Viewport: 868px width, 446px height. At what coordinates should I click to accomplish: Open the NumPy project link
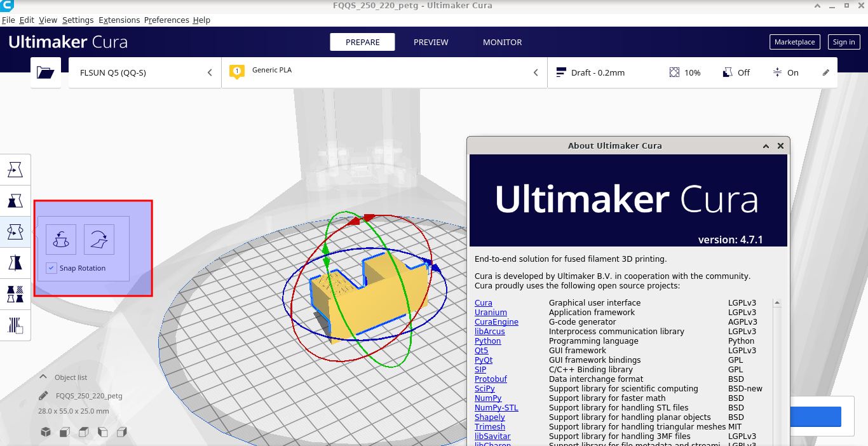(488, 398)
